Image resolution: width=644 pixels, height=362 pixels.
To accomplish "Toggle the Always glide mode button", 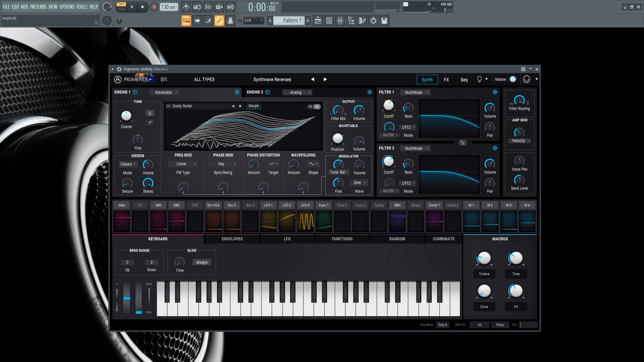I will point(202,262).
